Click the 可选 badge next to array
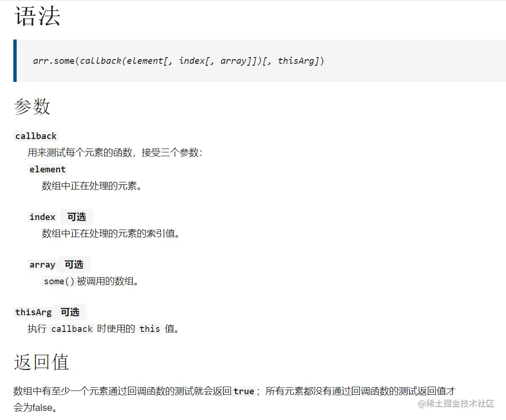 [x=74, y=264]
